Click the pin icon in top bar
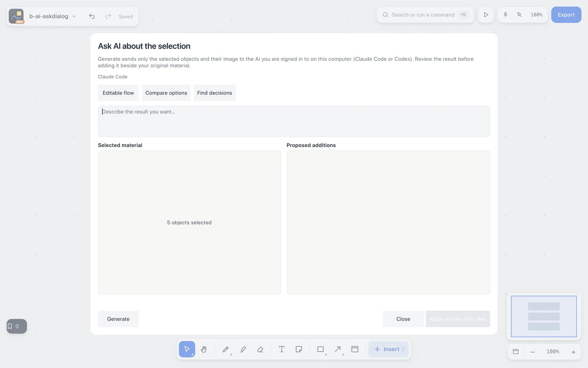This screenshot has width=588, height=368. [x=505, y=15]
